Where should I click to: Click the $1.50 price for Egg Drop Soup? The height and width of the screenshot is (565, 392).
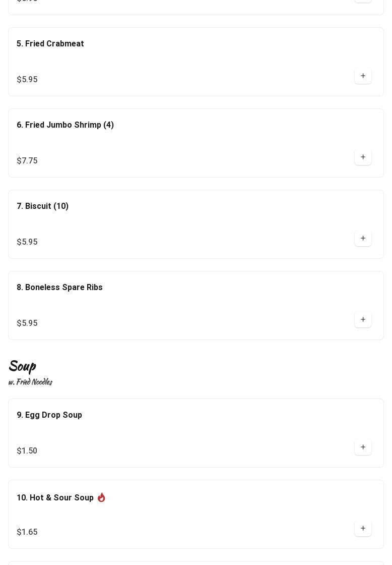(27, 451)
